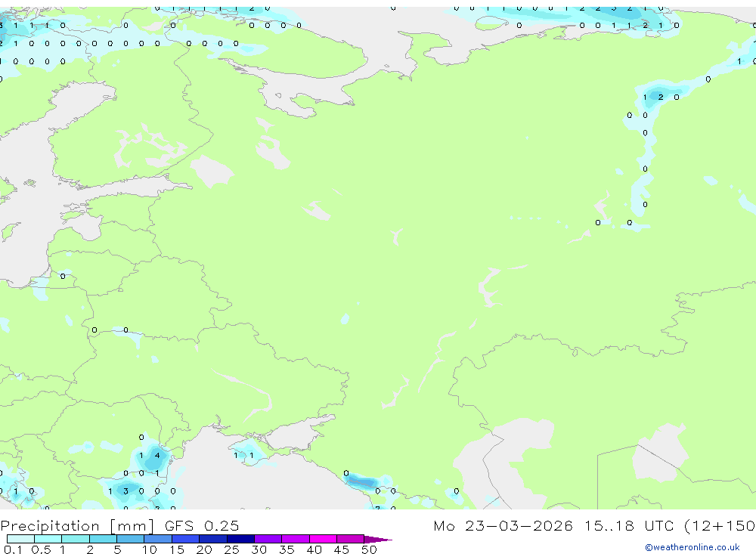756x554 pixels.
Task: Click the legend label '40'
Action: pos(314,549)
